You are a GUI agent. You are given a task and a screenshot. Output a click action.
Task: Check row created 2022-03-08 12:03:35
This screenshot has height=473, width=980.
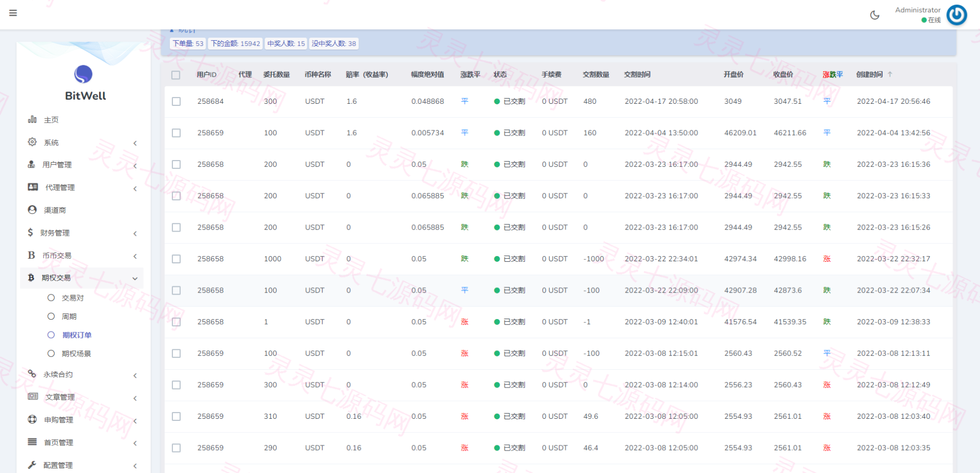point(176,448)
